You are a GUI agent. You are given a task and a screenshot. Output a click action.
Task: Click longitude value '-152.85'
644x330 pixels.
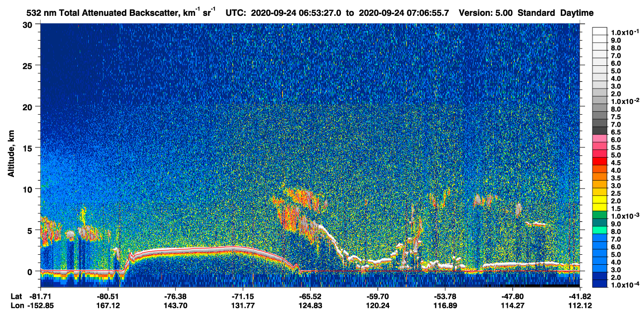pos(40,306)
